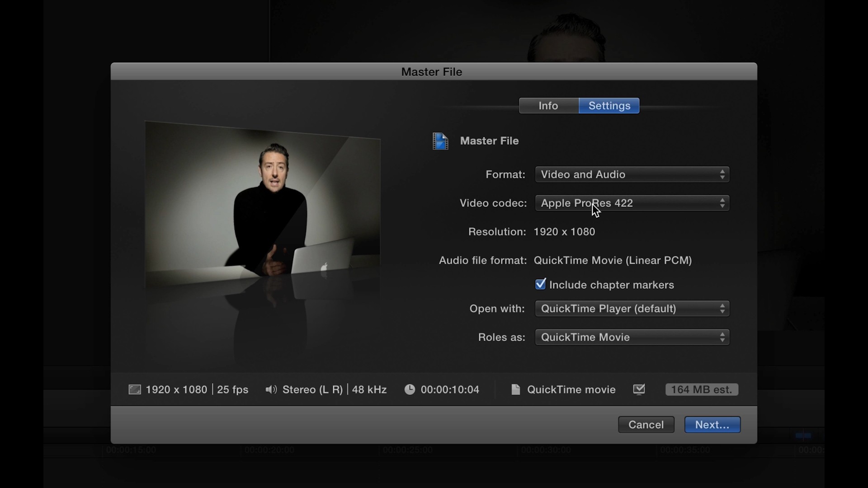Click the Cancel button

[x=646, y=425]
